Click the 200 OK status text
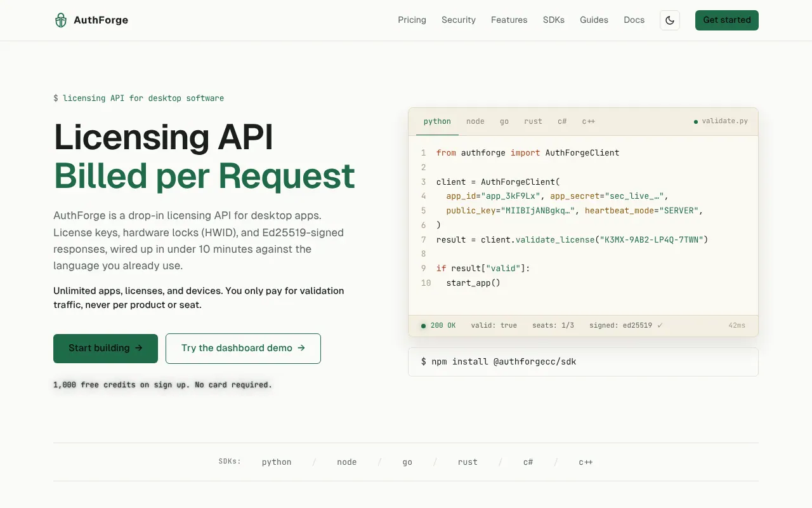This screenshot has width=812, height=508. 443,326
